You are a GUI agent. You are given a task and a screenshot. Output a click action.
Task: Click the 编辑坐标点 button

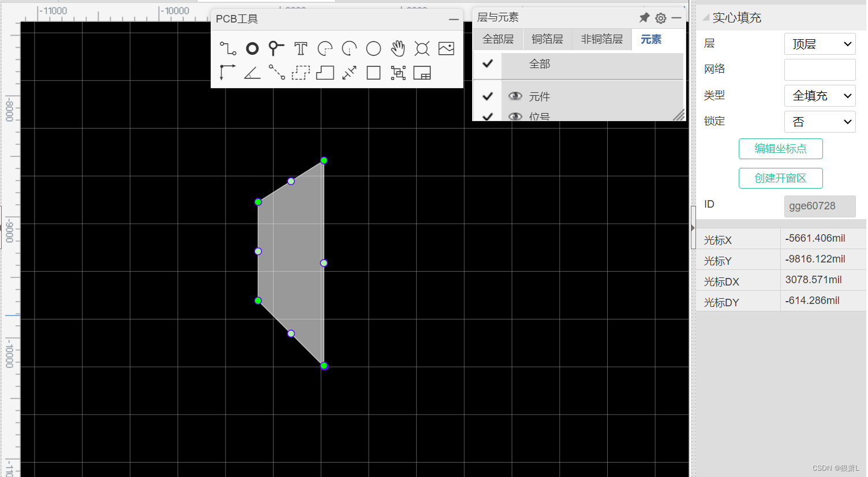click(781, 149)
